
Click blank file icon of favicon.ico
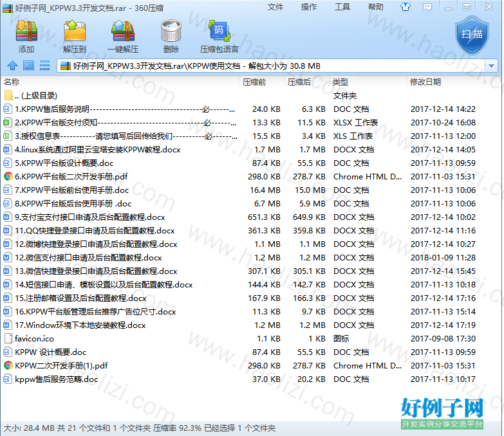click(8, 338)
